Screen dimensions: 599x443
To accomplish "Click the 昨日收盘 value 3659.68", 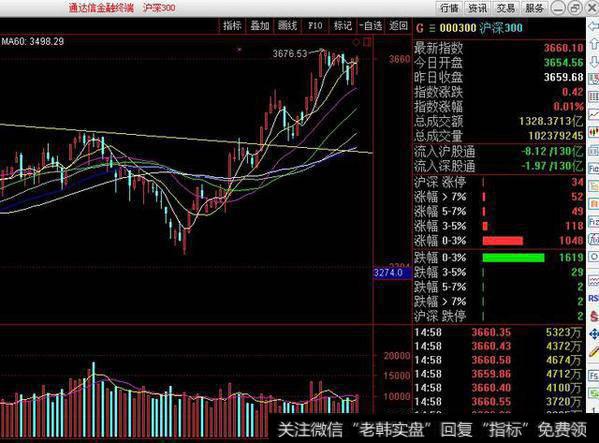I will pyautogui.click(x=563, y=77).
